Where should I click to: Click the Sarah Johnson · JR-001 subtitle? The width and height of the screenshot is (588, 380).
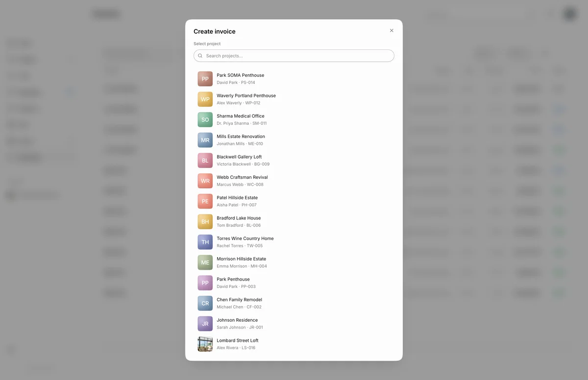coord(240,328)
